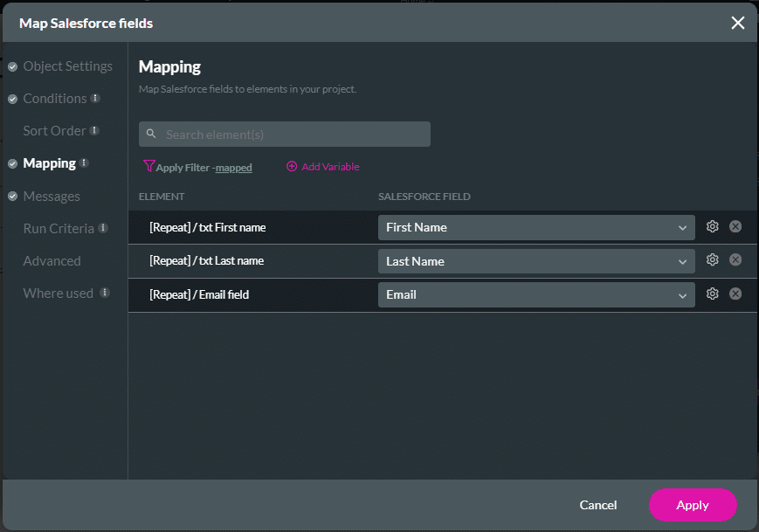Click the info icon beside Conditions
759x532 pixels.
[x=95, y=99]
